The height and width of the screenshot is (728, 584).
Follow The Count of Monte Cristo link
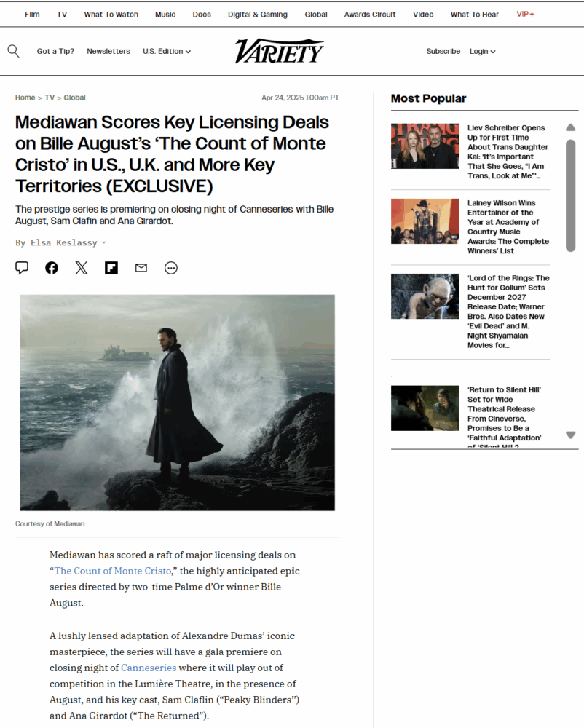click(113, 571)
